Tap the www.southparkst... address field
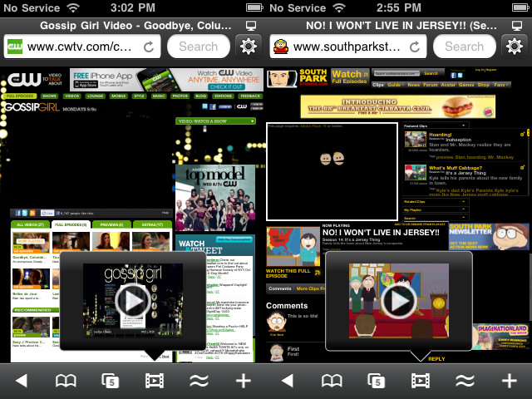 click(x=348, y=47)
